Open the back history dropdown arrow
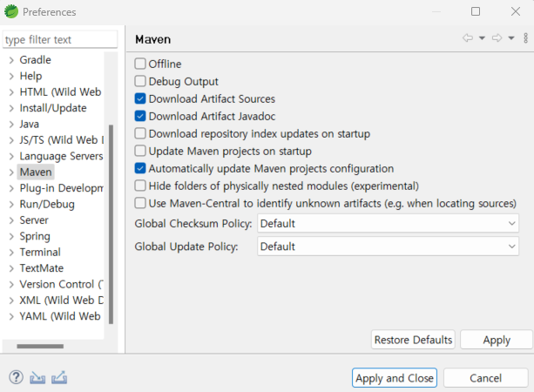The width and height of the screenshot is (534, 392). click(482, 38)
